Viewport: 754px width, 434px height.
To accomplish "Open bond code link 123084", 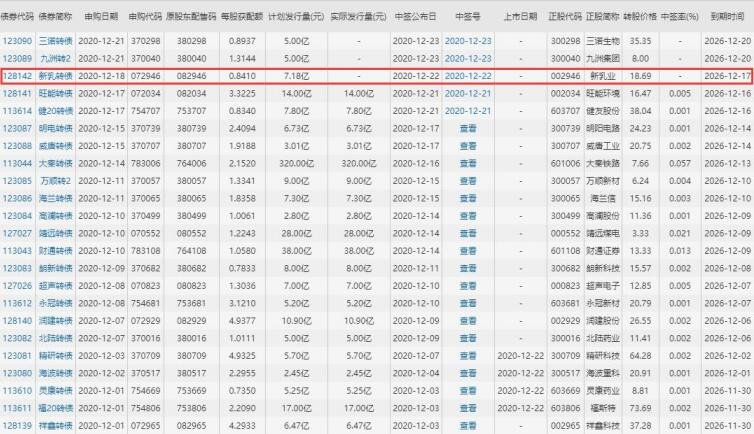I will (x=17, y=216).
